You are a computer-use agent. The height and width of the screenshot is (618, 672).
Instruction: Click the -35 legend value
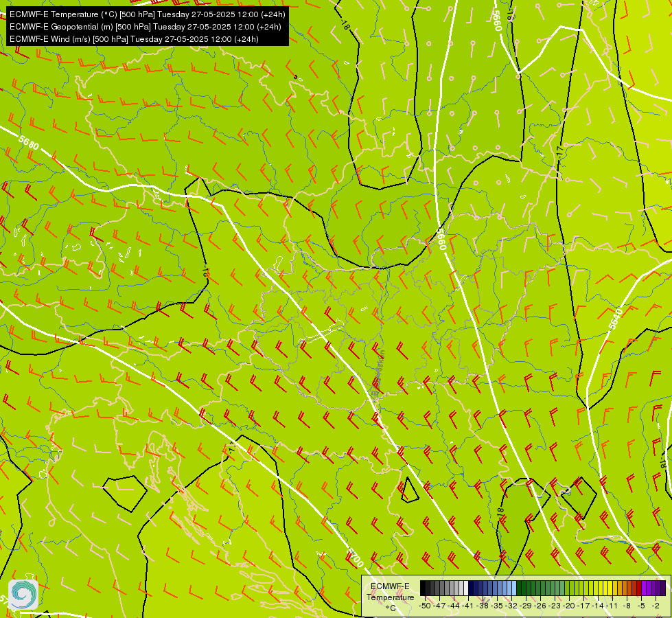[497, 606]
